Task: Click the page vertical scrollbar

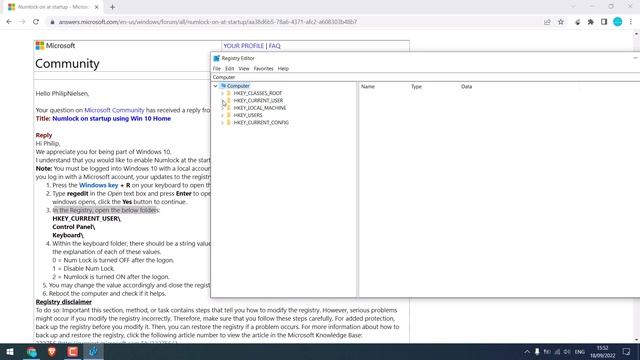Action: coord(636,186)
